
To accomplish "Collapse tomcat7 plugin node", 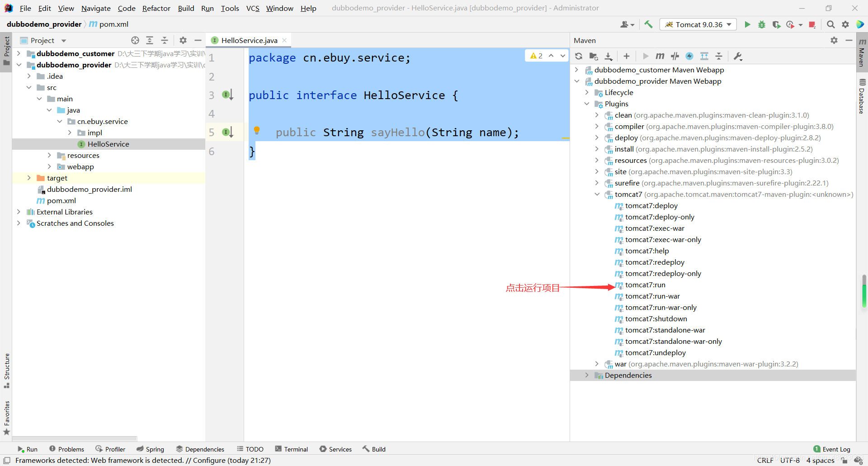I will click(x=597, y=194).
